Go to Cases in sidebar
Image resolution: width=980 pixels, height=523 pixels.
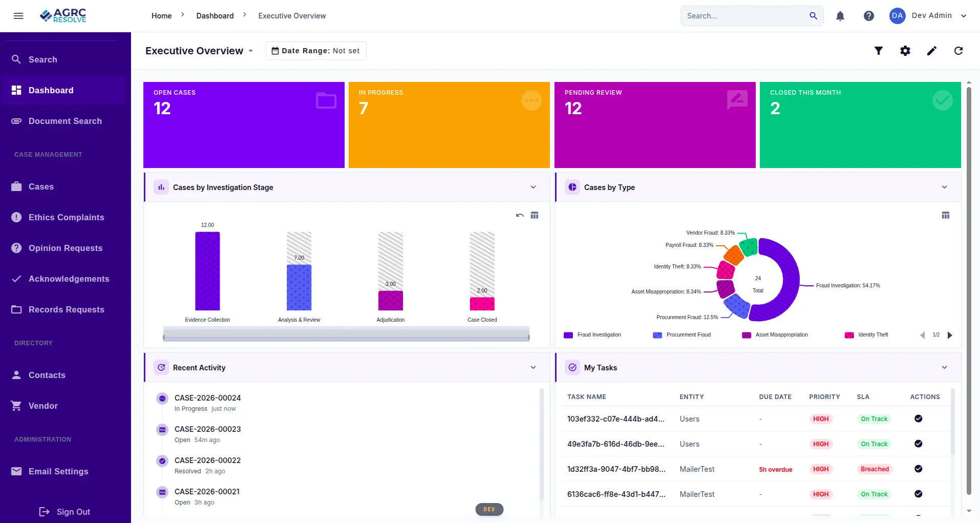[x=63, y=187]
